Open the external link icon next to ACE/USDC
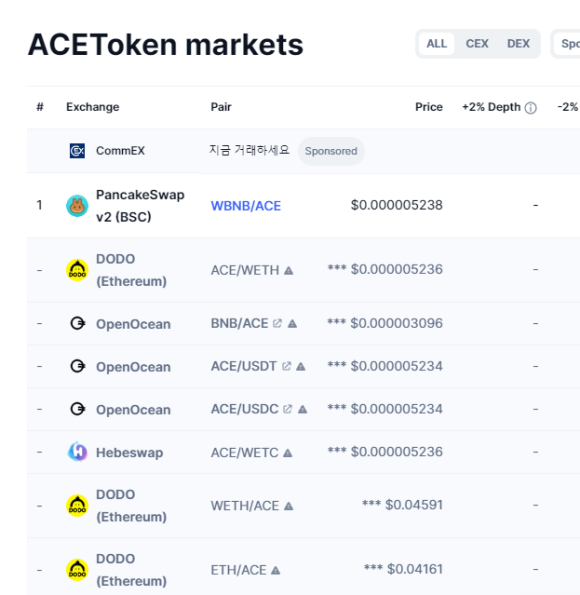The height and width of the screenshot is (595, 580). coord(288,409)
